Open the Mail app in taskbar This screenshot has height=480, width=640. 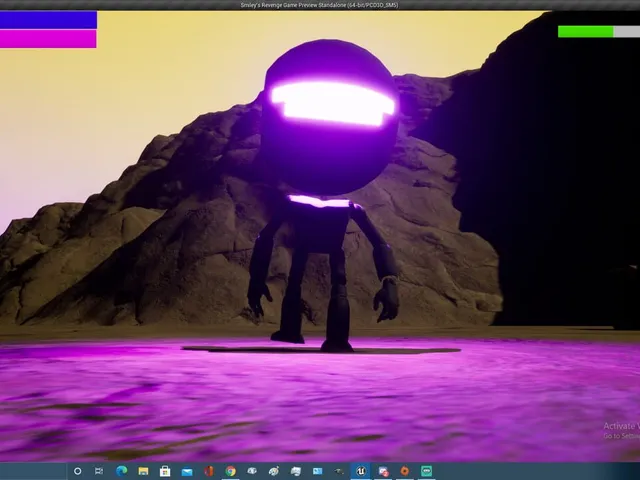pyautogui.click(x=187, y=472)
